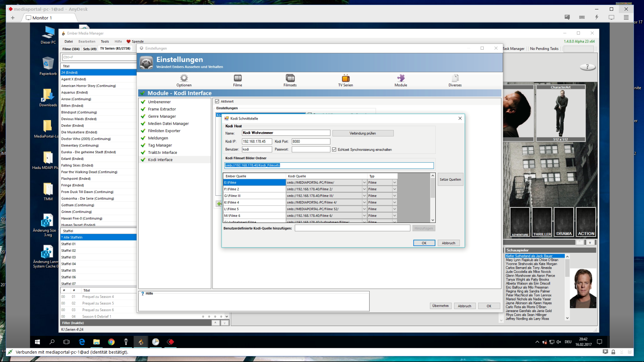644x362 pixels.
Task: Open the Bearbeiten menu
Action: (87, 42)
